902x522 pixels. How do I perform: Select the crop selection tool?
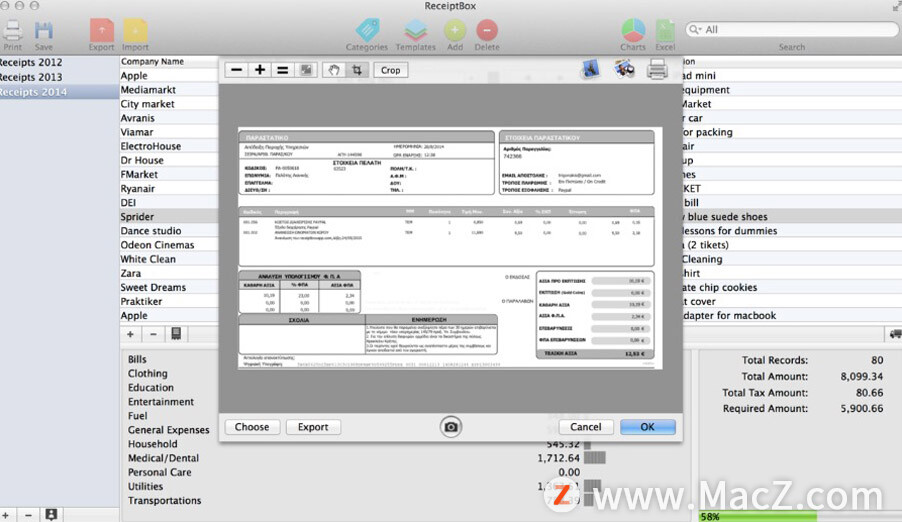click(357, 70)
